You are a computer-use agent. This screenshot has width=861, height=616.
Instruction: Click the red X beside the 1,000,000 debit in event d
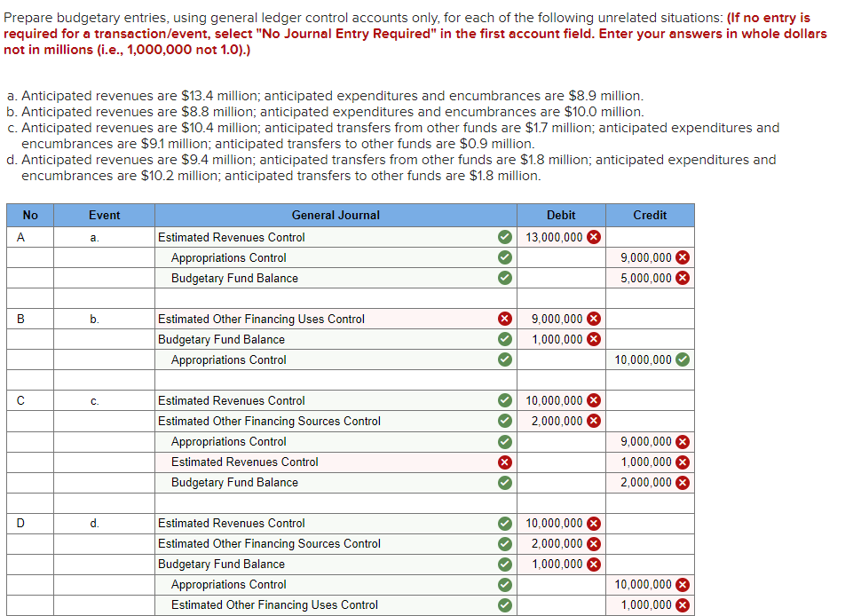tap(594, 565)
